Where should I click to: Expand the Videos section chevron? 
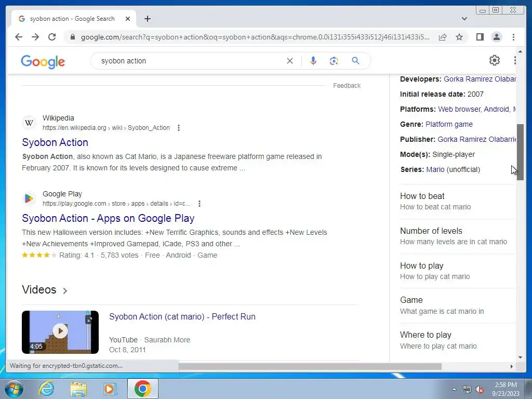65,291
